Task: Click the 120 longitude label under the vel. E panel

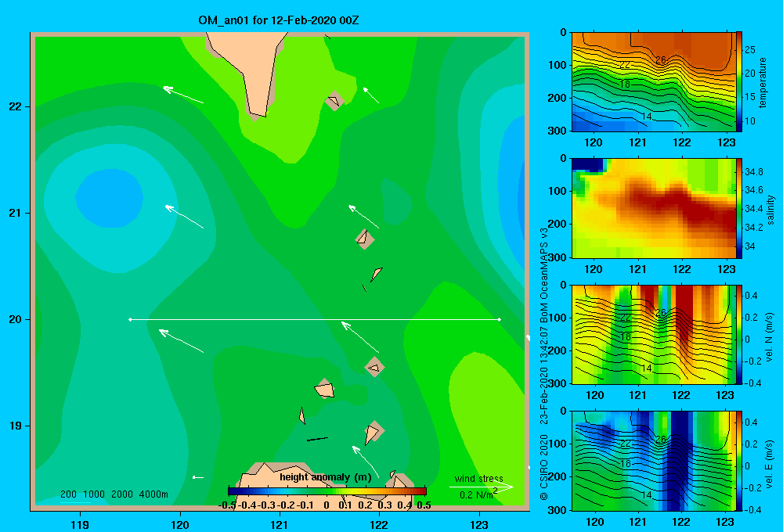Action: point(594,522)
